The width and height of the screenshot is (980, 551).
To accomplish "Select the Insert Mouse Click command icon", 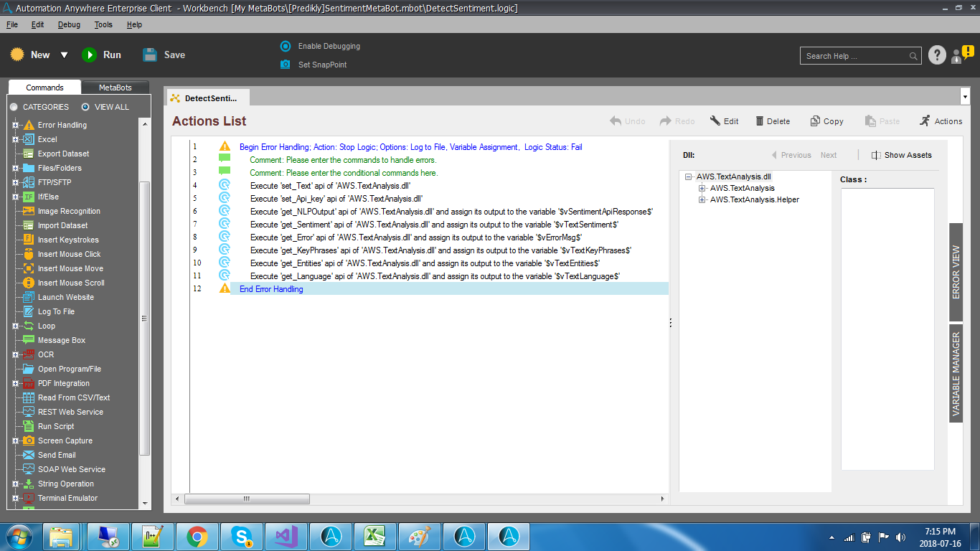I will coord(28,254).
